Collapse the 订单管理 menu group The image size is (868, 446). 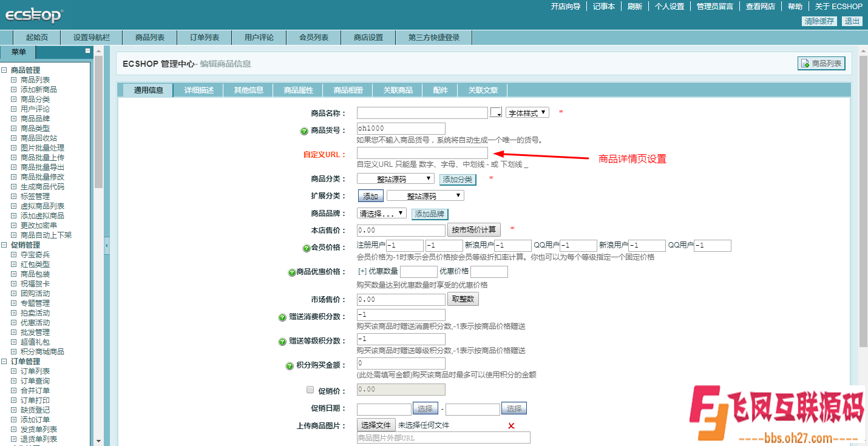click(x=4, y=362)
